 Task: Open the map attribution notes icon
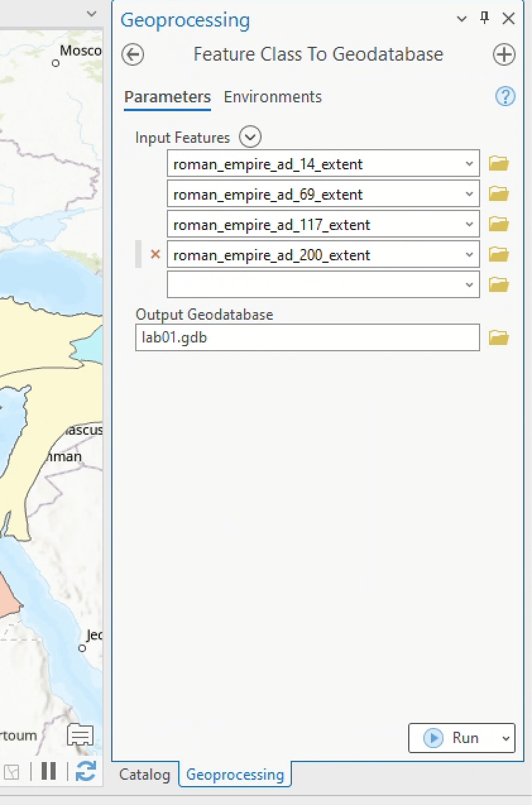tap(80, 735)
